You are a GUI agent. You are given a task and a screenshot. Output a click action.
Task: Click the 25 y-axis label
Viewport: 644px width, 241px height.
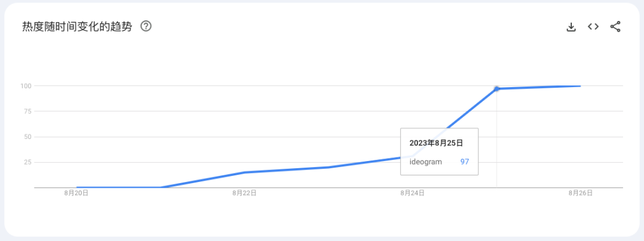point(27,162)
